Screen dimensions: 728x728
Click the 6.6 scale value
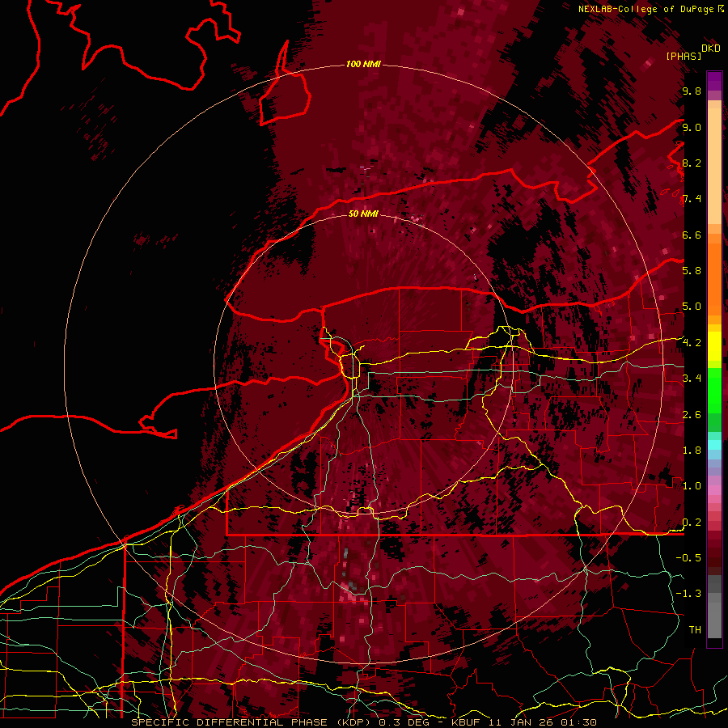692,235
